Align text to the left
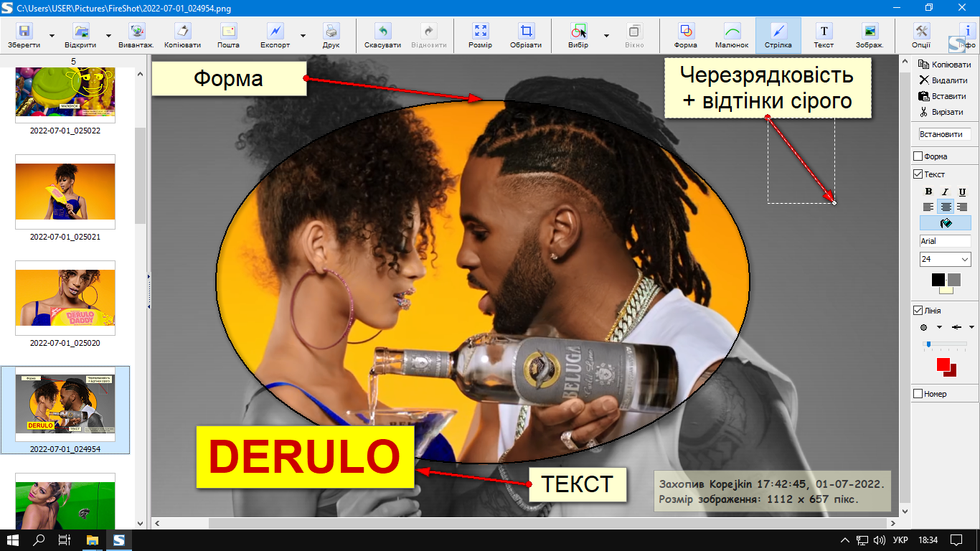Screen dimensions: 980x551 coord(928,207)
